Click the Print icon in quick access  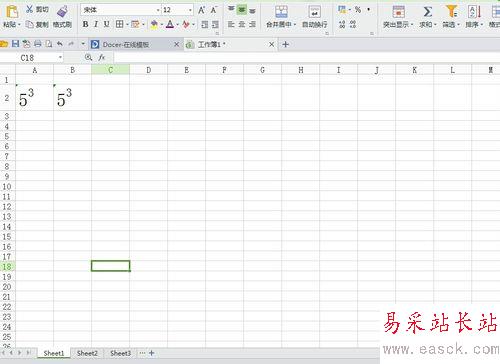tap(38, 44)
